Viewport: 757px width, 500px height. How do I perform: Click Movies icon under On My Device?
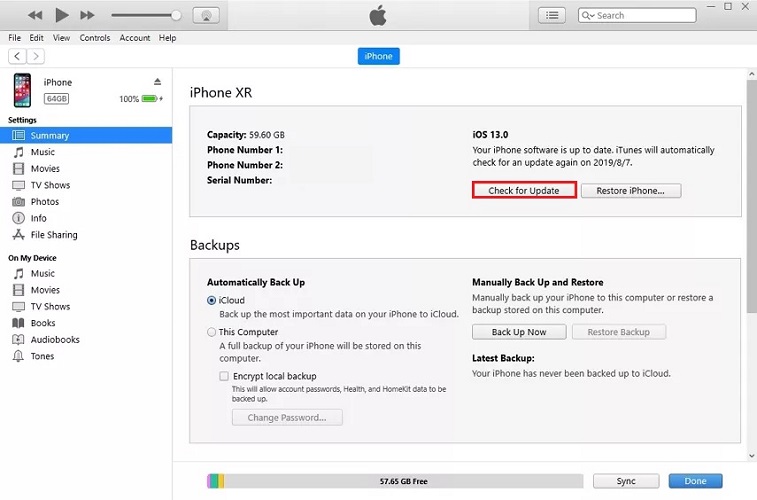coord(18,290)
